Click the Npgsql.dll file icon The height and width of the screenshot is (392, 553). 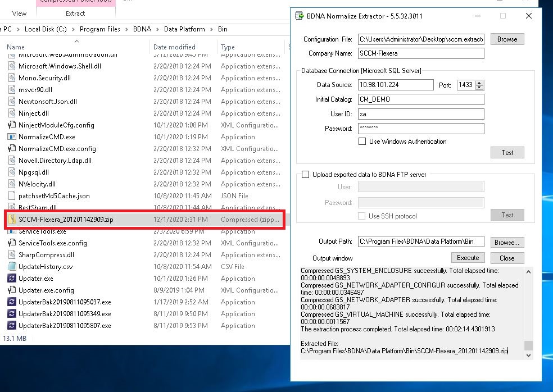pyautogui.click(x=12, y=172)
